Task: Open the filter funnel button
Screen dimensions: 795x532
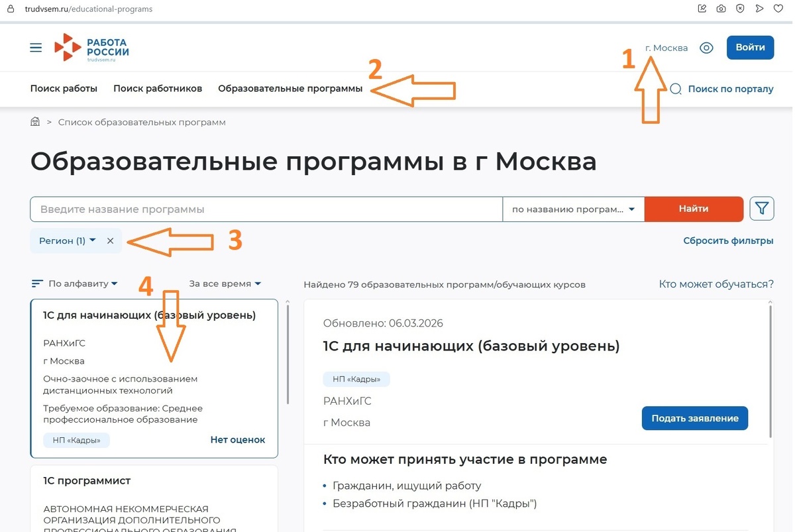Action: coord(762,209)
